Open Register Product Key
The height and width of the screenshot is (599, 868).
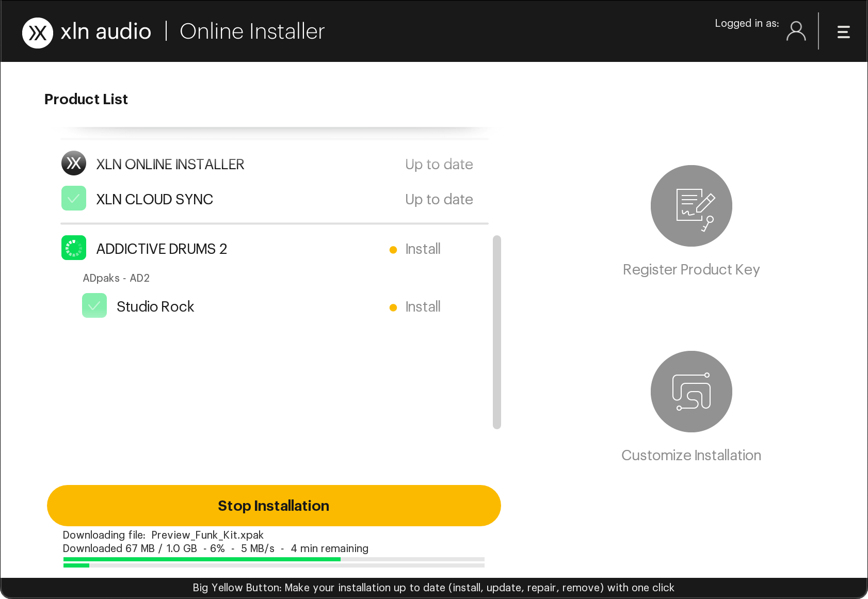point(691,206)
